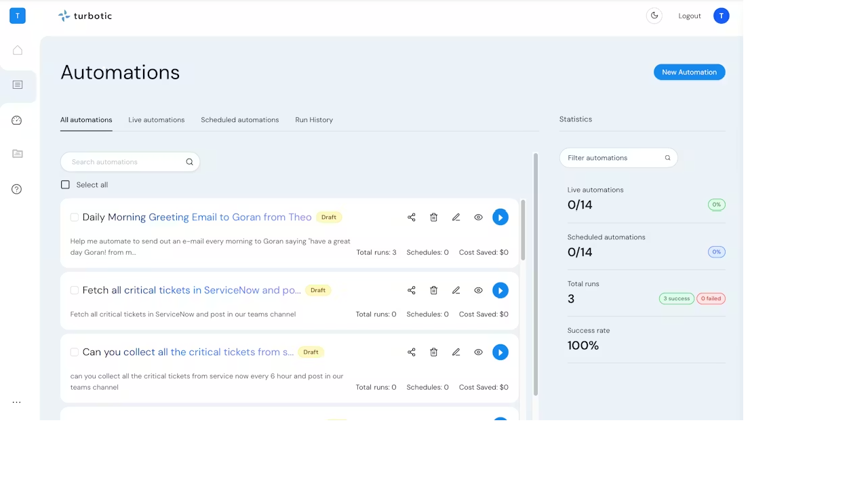Switch to Scheduled automations tab
Screen dimensions: 868x488
(240, 120)
